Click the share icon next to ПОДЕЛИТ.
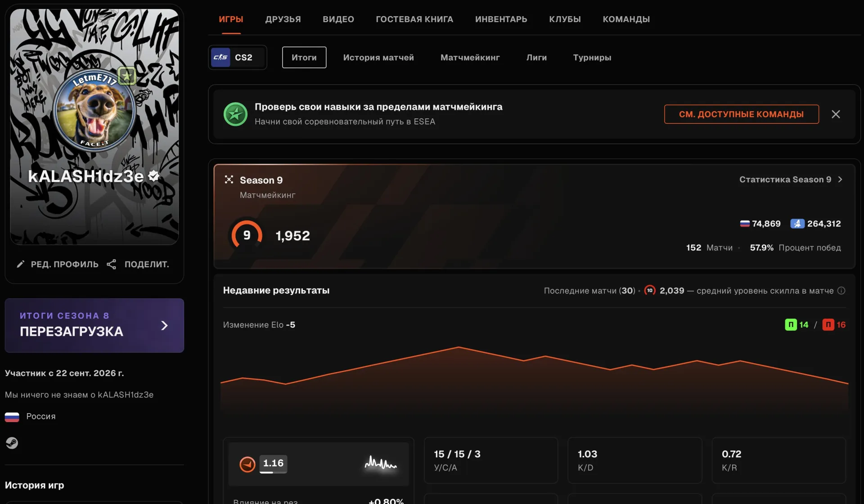This screenshot has height=504, width=864. pyautogui.click(x=112, y=264)
